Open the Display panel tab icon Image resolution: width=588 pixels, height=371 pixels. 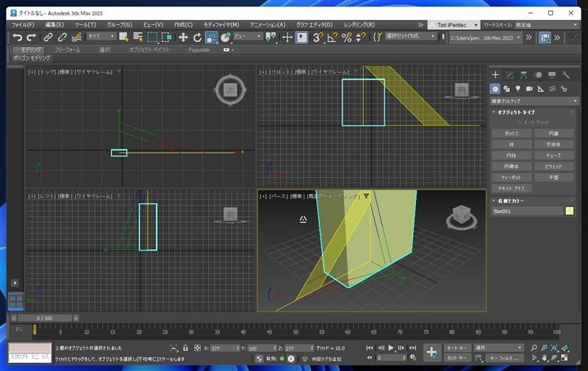[x=552, y=75]
